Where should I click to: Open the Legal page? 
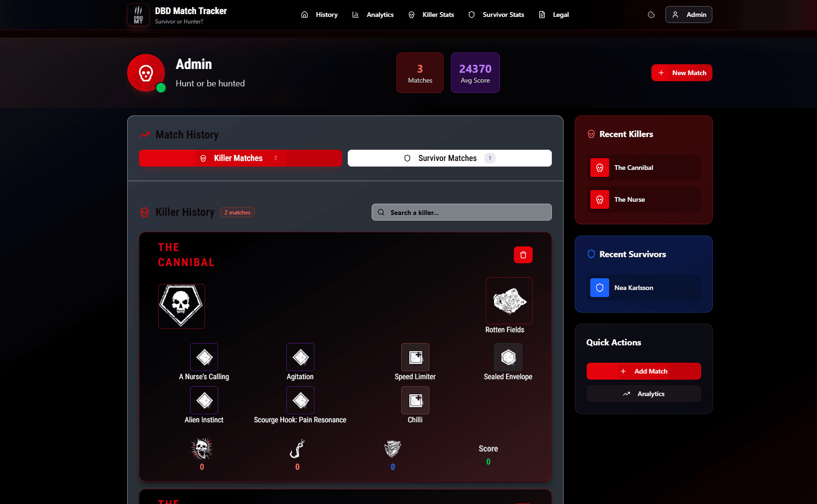tap(554, 15)
